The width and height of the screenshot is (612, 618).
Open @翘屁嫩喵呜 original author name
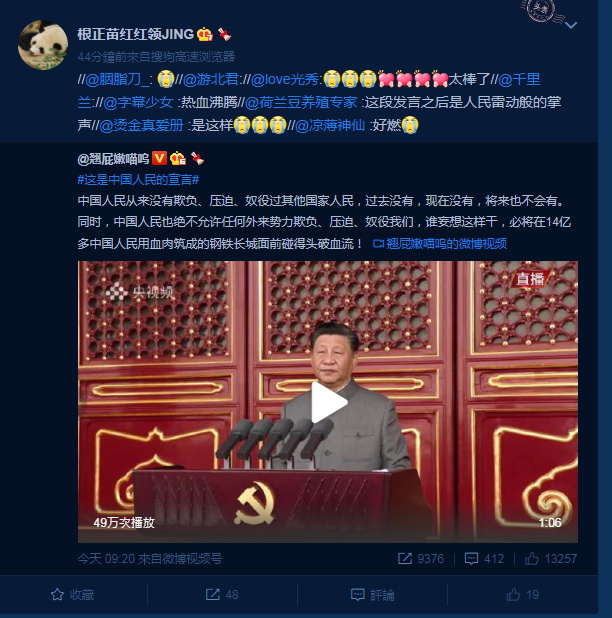[x=113, y=159]
